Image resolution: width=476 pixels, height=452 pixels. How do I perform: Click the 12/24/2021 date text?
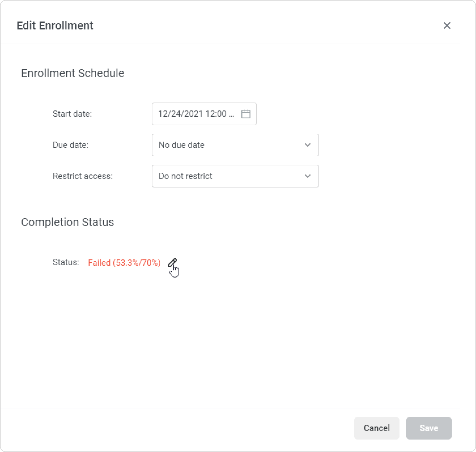coord(180,114)
